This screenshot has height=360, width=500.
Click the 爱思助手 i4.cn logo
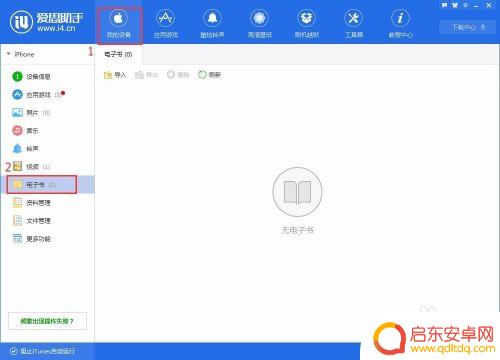[x=46, y=22]
